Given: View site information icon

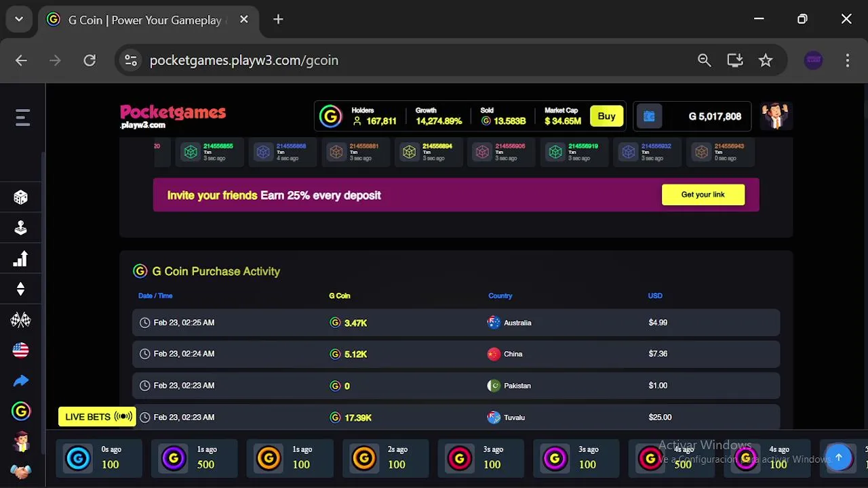Looking at the screenshot, I should point(131,60).
